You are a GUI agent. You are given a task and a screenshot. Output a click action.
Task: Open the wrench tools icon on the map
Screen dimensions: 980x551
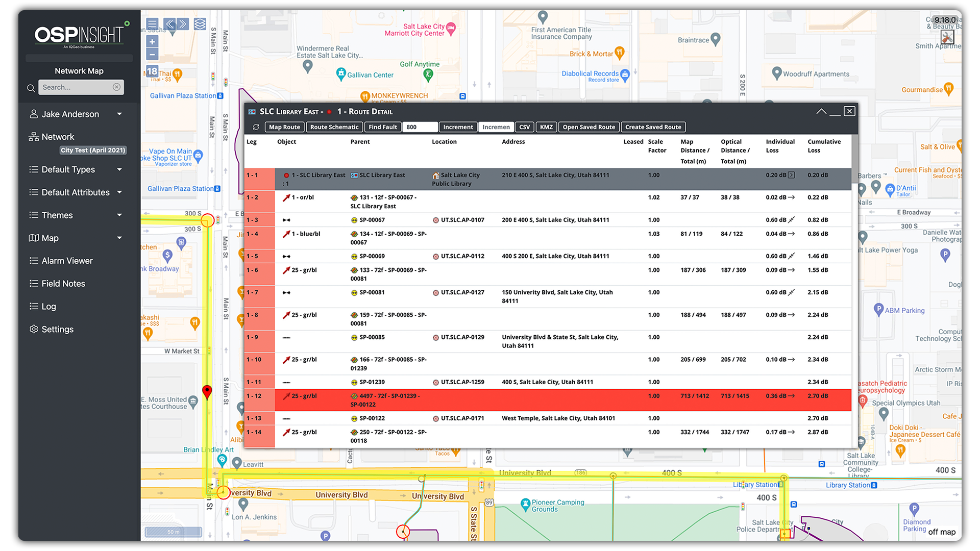[x=947, y=37]
